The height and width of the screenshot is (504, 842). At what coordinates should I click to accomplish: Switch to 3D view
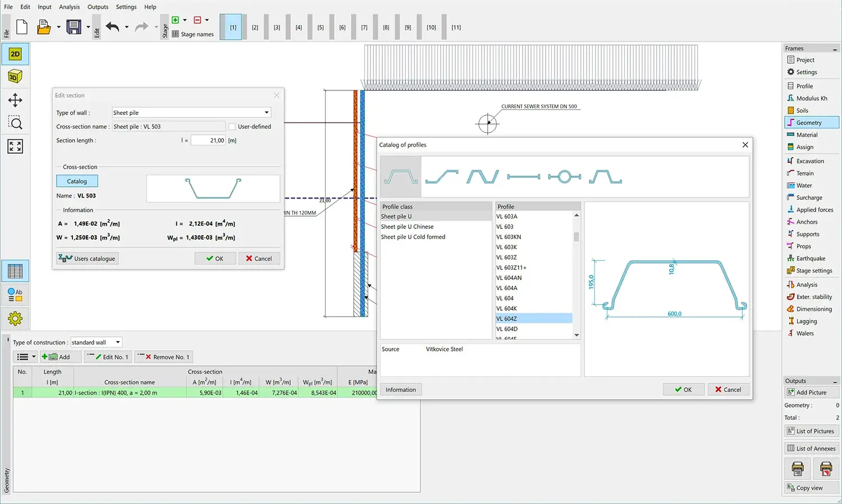coord(15,77)
